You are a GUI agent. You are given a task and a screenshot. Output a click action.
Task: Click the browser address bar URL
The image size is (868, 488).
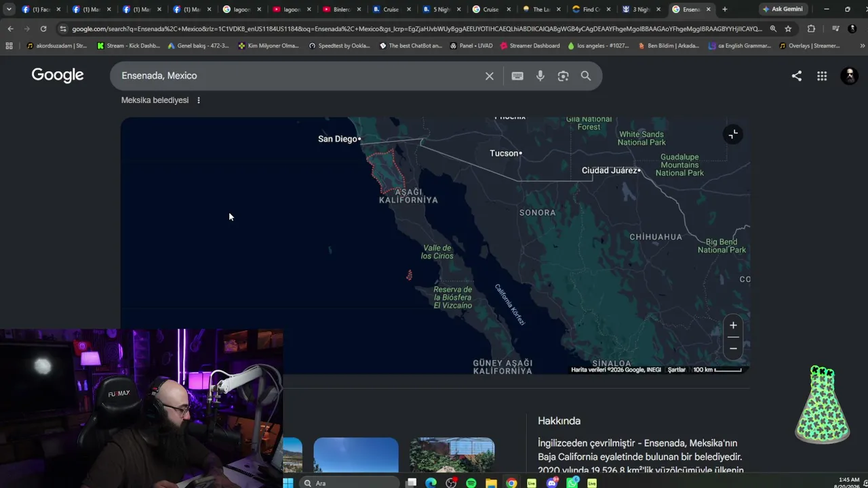(x=417, y=29)
